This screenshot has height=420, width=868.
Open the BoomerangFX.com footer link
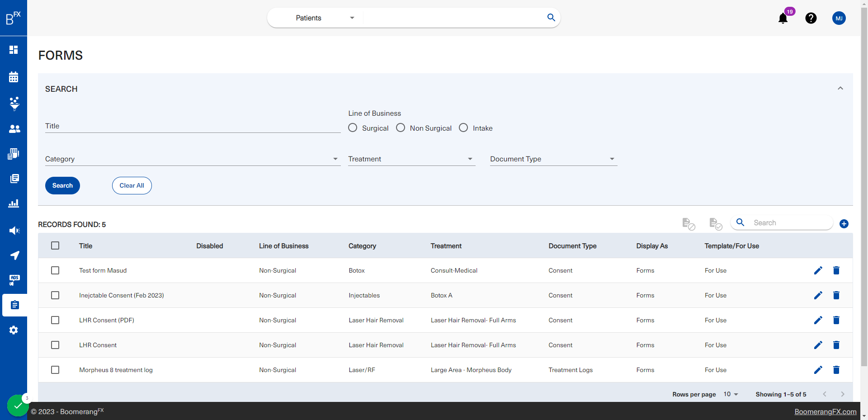click(826, 411)
